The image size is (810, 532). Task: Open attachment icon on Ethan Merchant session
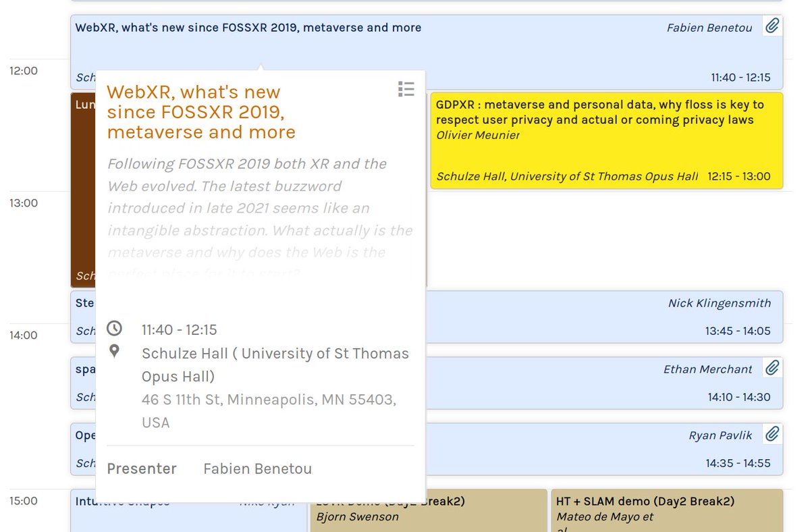[772, 368]
